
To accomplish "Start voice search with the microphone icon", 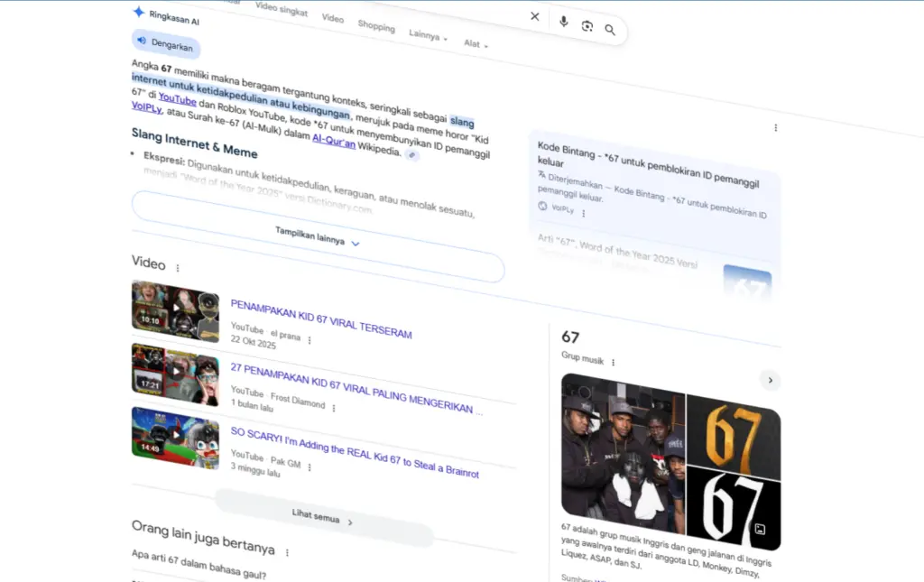I will (x=563, y=22).
